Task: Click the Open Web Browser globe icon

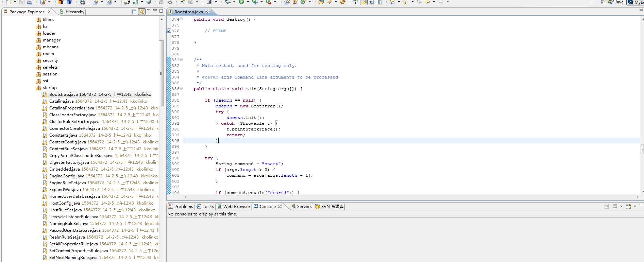Action: [x=149, y=2]
